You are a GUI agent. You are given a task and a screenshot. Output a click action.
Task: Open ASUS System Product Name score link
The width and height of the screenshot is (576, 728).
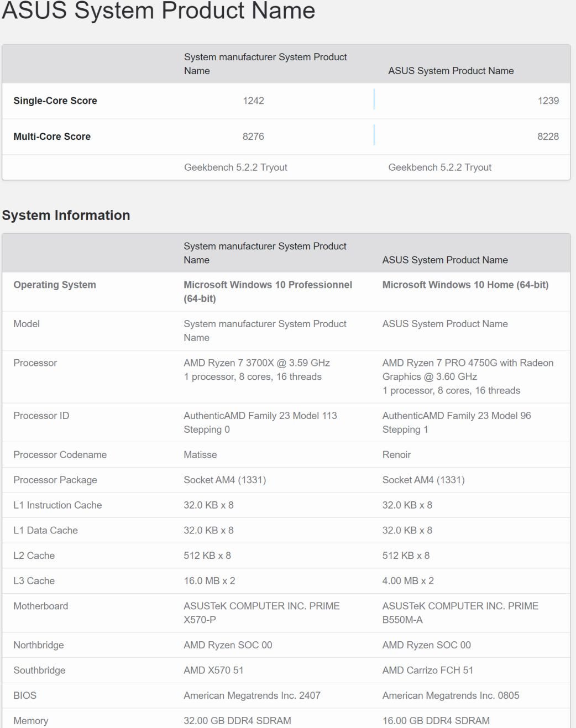[451, 71]
